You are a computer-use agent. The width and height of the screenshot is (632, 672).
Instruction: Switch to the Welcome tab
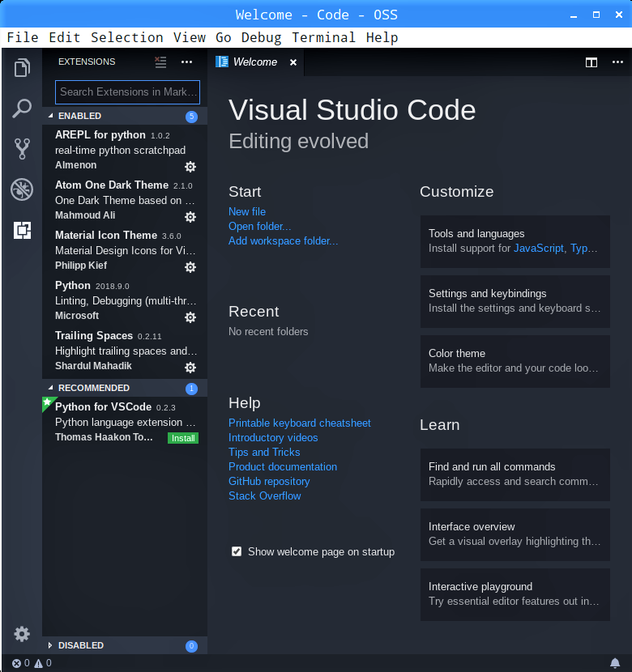pos(255,62)
